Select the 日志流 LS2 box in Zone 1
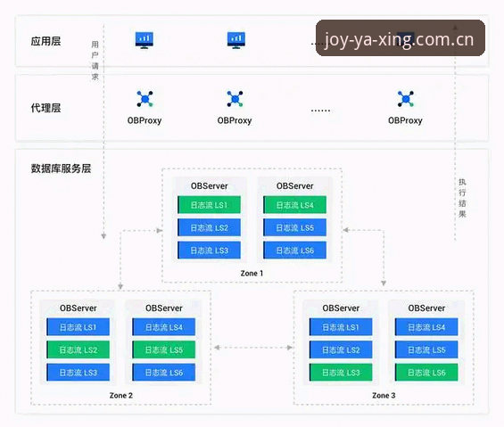Screen dimensions: 504x427 (209, 227)
